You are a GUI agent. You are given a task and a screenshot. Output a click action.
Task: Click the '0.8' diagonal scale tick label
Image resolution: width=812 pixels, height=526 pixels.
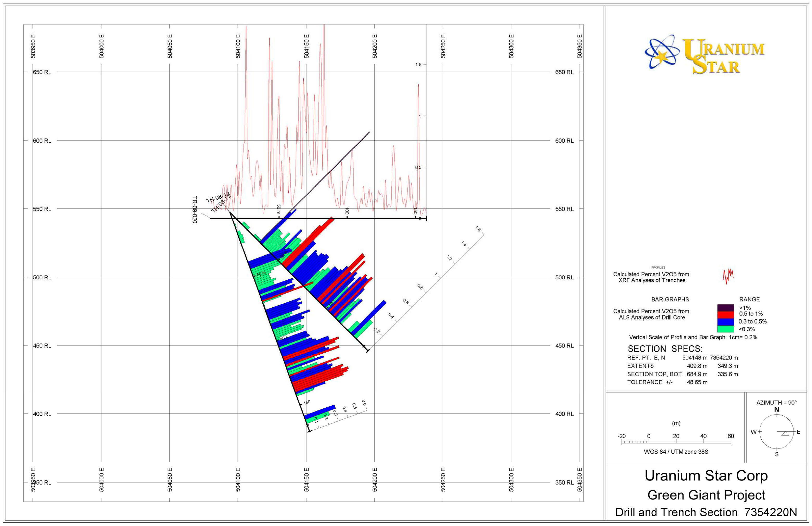pos(420,287)
